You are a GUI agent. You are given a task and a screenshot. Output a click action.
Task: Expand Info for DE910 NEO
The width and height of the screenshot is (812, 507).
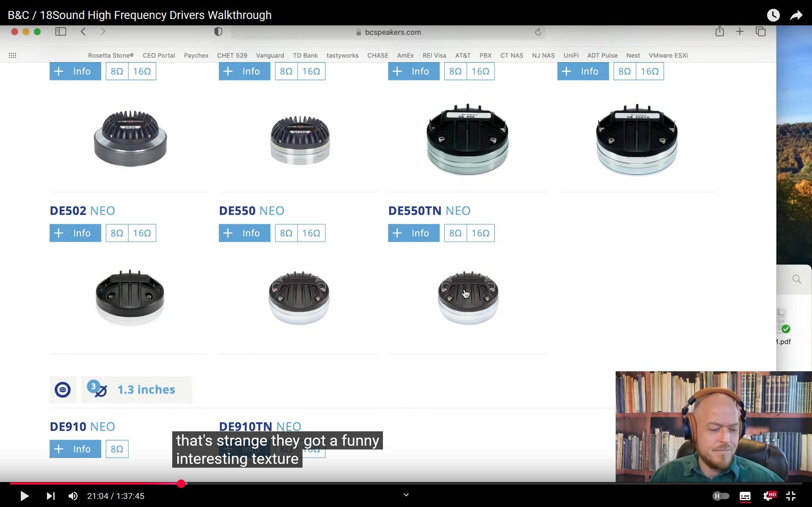coord(75,449)
